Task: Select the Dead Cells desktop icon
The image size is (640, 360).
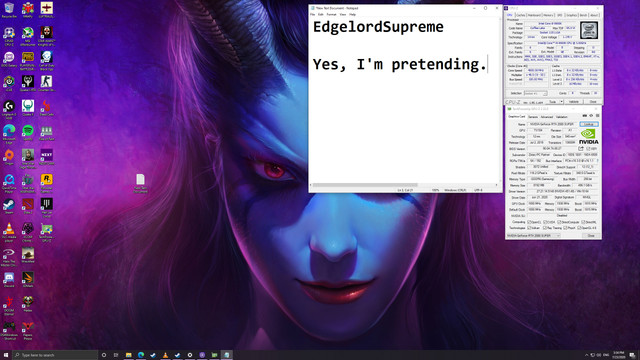Action: coord(47,108)
